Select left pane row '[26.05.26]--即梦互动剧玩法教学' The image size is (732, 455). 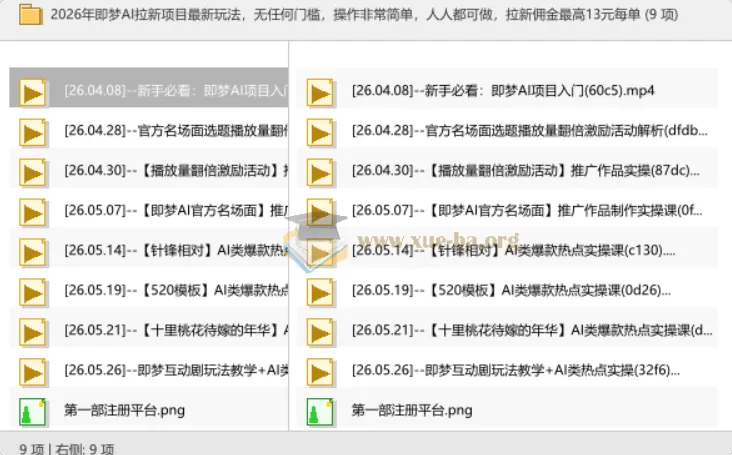coord(148,368)
